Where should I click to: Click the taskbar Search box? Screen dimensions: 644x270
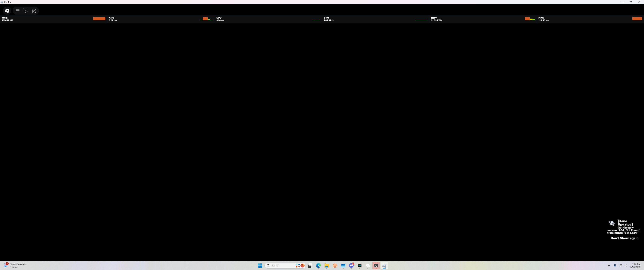pos(285,265)
